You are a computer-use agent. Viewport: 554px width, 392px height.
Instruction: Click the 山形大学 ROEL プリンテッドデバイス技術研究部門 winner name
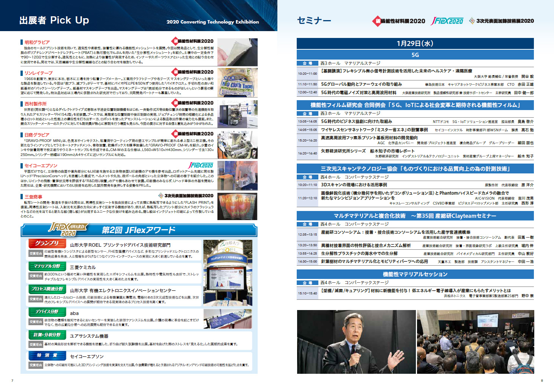(x=120, y=245)
